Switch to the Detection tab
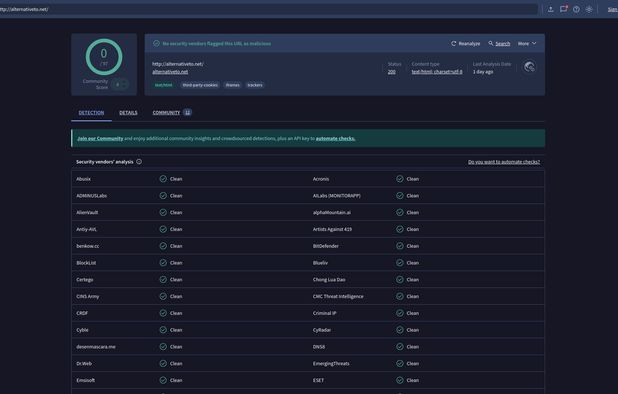Viewport: 618px width, 394px height. point(91,113)
